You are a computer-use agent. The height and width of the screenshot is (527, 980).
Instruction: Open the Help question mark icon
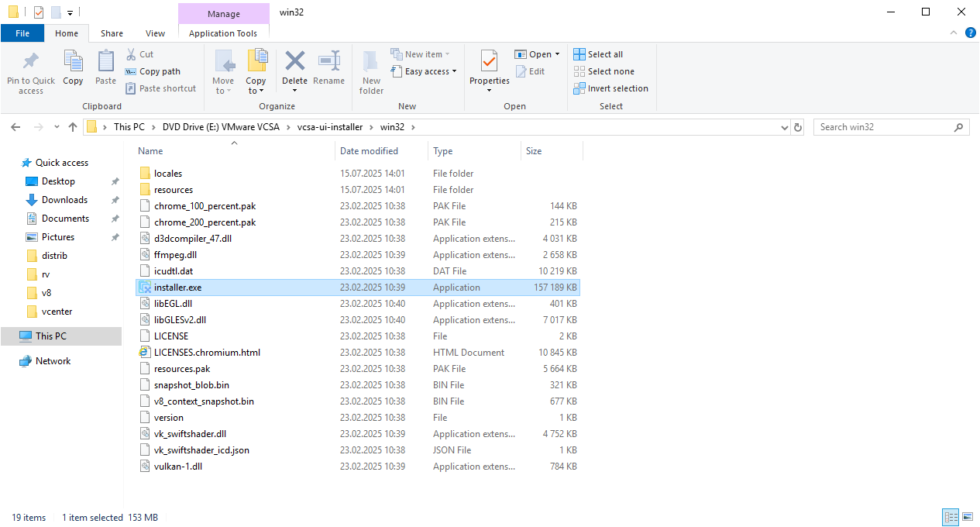point(970,33)
